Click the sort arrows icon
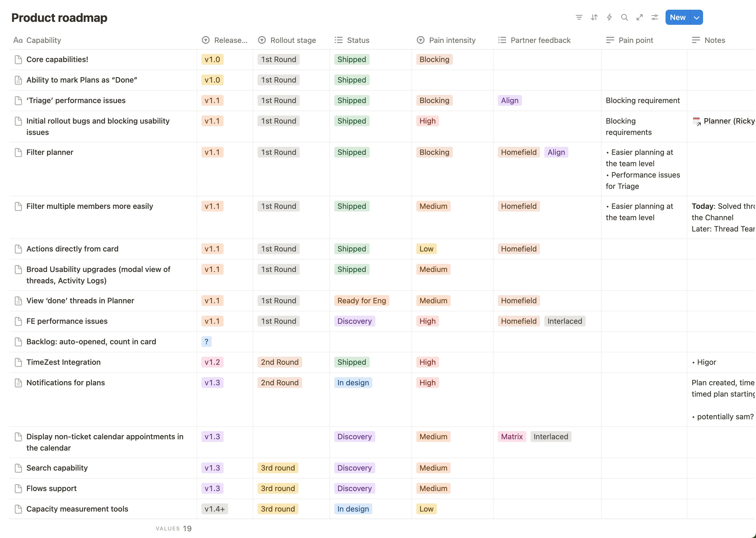 click(x=594, y=17)
